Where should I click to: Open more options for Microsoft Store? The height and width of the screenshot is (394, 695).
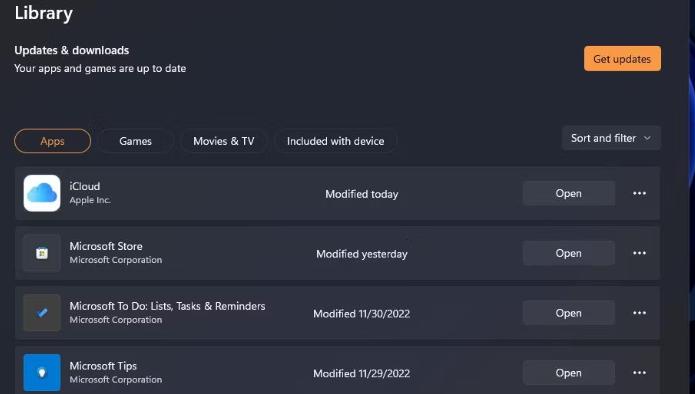coord(639,253)
